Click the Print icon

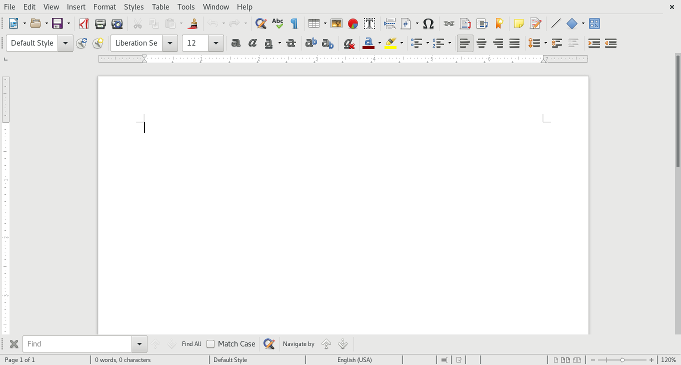pyautogui.click(x=100, y=23)
